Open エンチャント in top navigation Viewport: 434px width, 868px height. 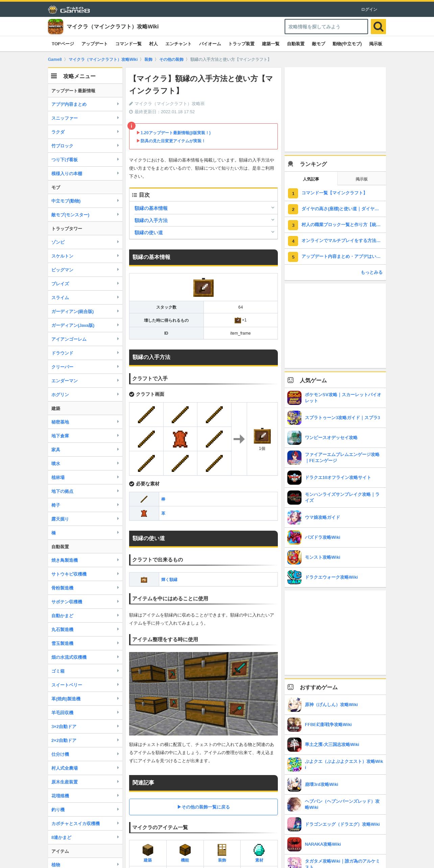tap(178, 44)
